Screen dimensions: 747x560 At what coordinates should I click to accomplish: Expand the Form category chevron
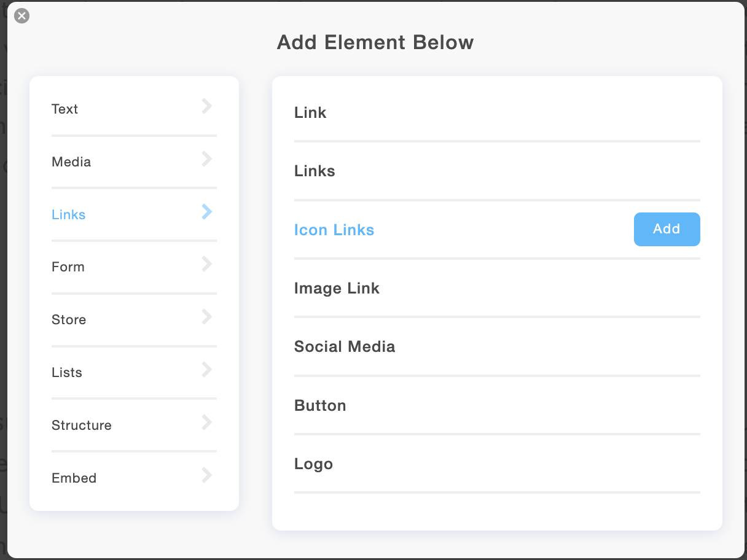tap(206, 264)
